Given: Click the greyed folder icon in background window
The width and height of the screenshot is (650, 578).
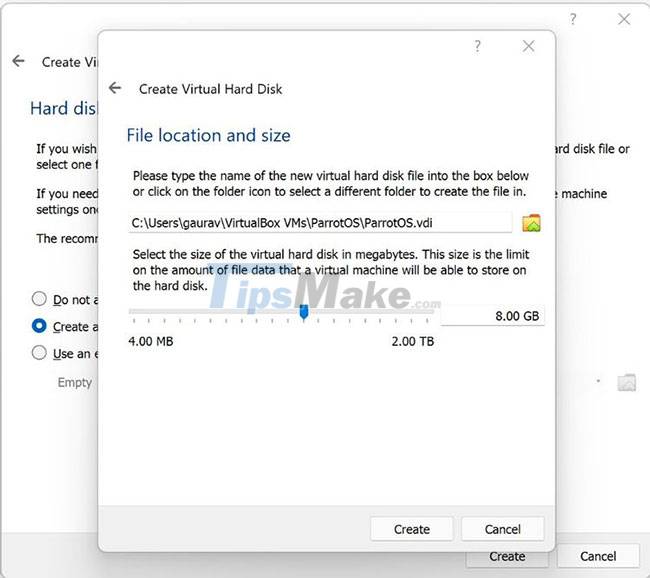Looking at the screenshot, I should [626, 382].
